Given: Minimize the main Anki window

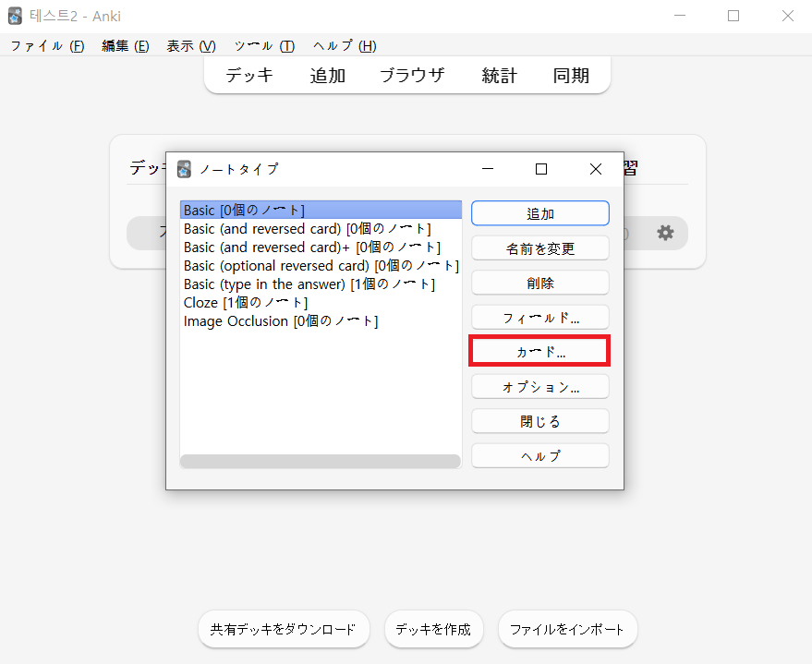Looking at the screenshot, I should click(679, 16).
